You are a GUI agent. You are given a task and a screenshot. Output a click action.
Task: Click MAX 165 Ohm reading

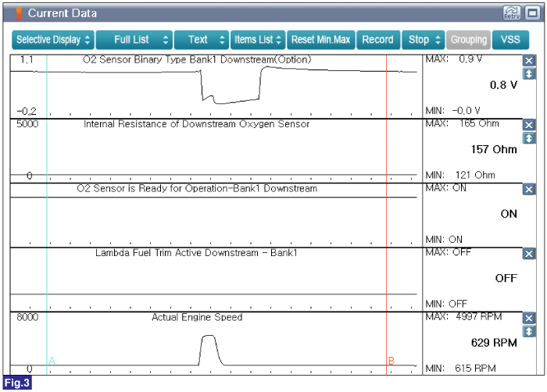click(463, 123)
